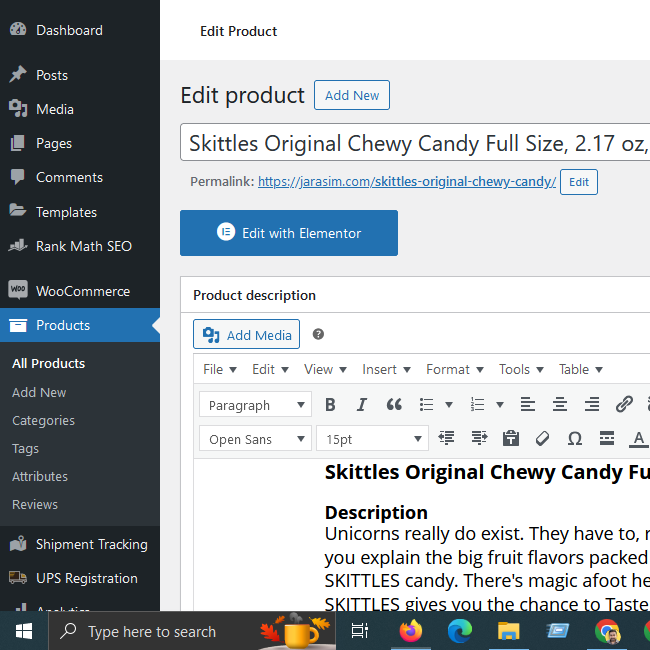Open the editor File menu

coord(220,369)
